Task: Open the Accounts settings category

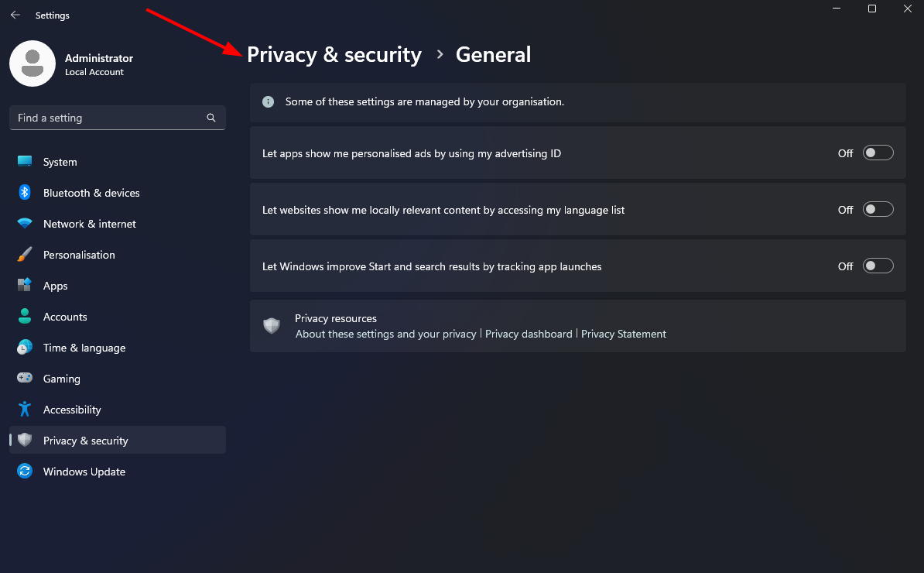Action: 65,317
